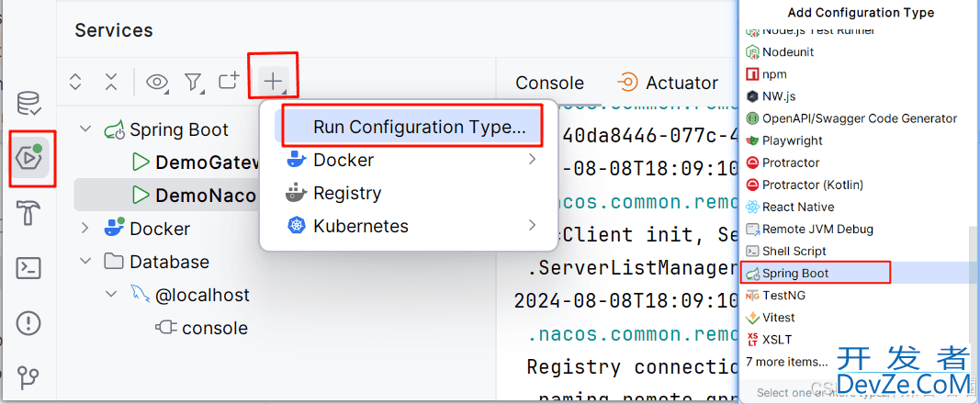Open the Terminal tool window icon
The width and height of the screenshot is (980, 404).
[28, 268]
